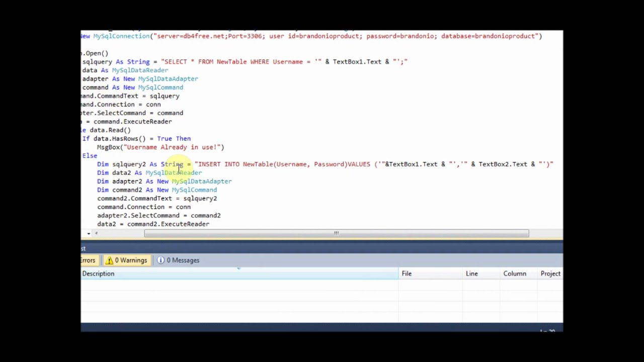This screenshot has height=362, width=644.
Task: Click the 'If data.HasRows() = True Then' line
Action: click(x=136, y=138)
